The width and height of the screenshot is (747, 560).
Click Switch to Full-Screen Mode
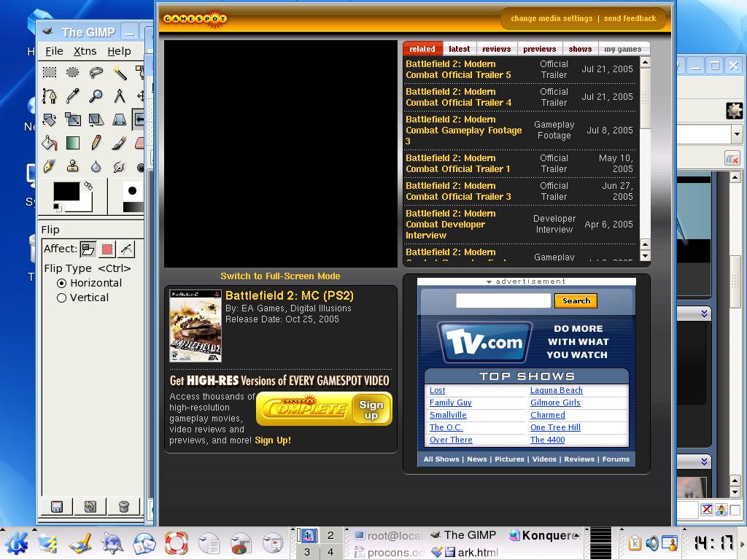point(280,276)
